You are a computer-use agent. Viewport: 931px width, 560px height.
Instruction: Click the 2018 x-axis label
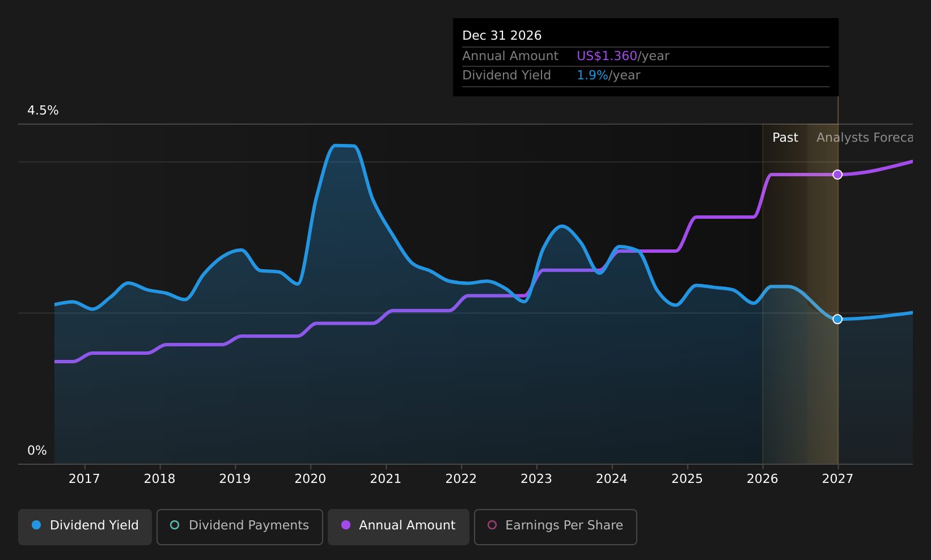pos(160,479)
